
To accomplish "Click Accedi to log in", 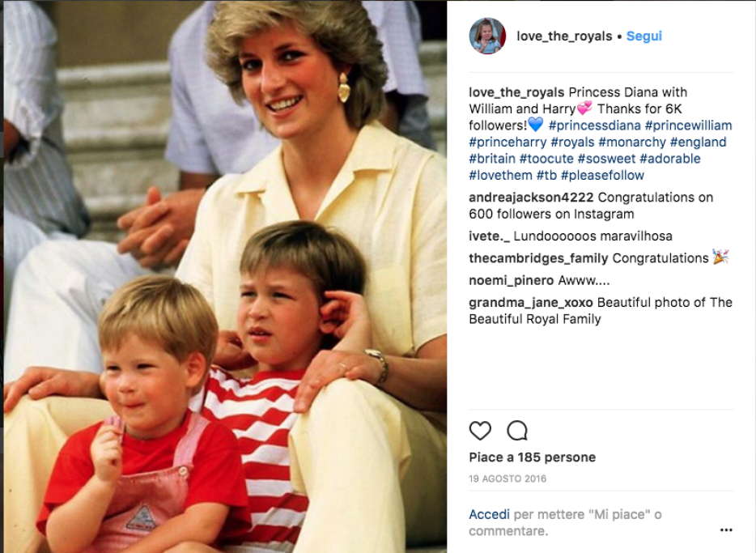I will (x=490, y=514).
